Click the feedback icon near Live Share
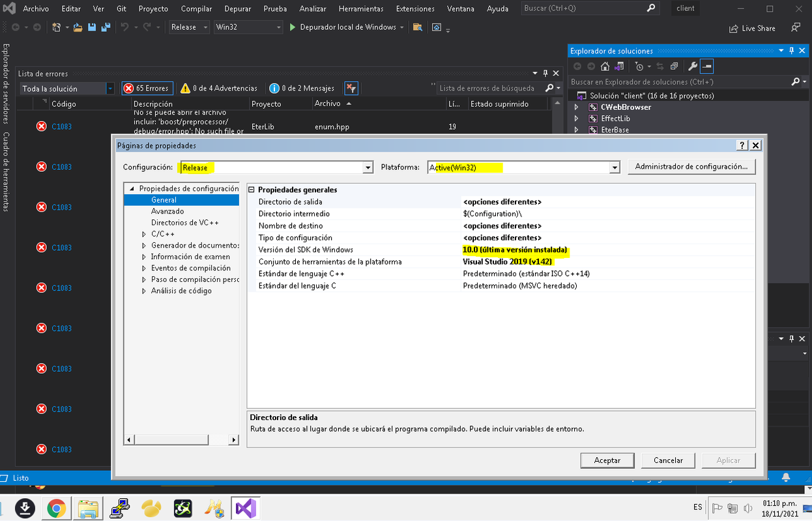Viewport: 812px width, 521px height. click(x=795, y=27)
